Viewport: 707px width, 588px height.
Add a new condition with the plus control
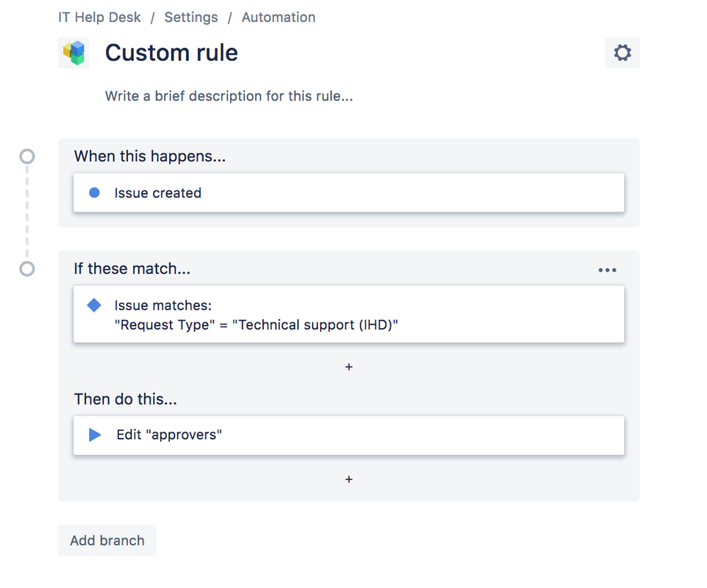(349, 367)
